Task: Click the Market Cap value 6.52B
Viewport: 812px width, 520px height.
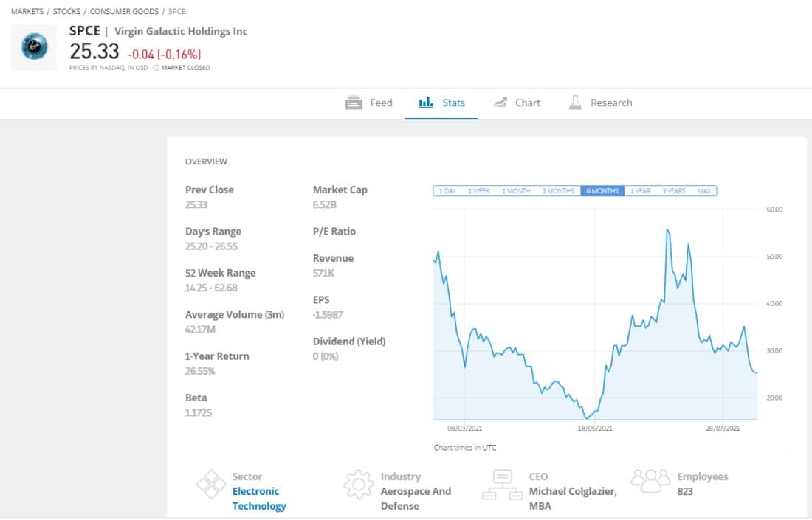Action: click(x=325, y=204)
